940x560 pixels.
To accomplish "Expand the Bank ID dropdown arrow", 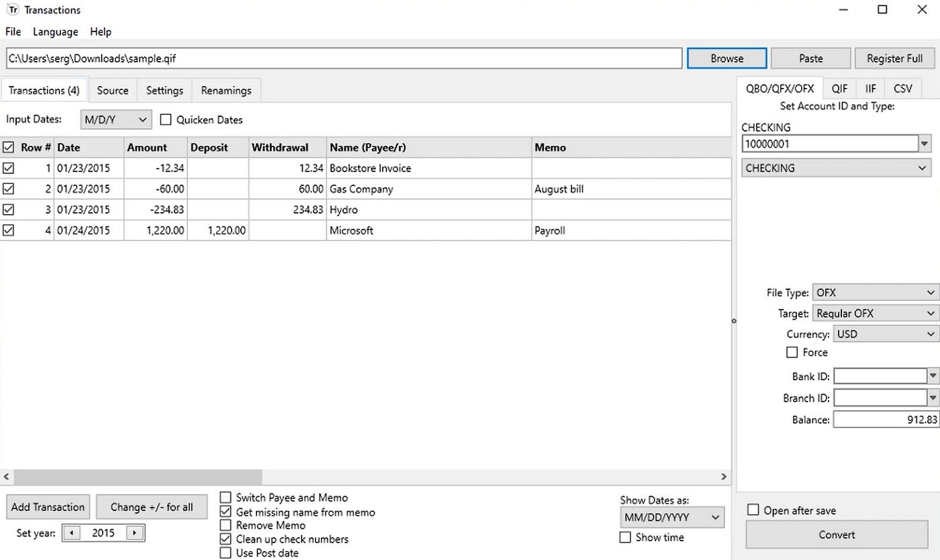I will tap(932, 377).
